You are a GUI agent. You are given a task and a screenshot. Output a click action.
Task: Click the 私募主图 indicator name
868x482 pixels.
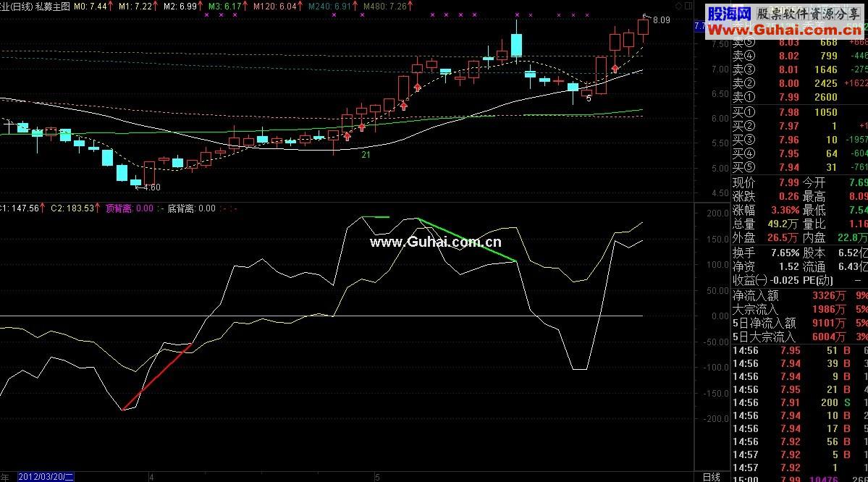pyautogui.click(x=53, y=7)
